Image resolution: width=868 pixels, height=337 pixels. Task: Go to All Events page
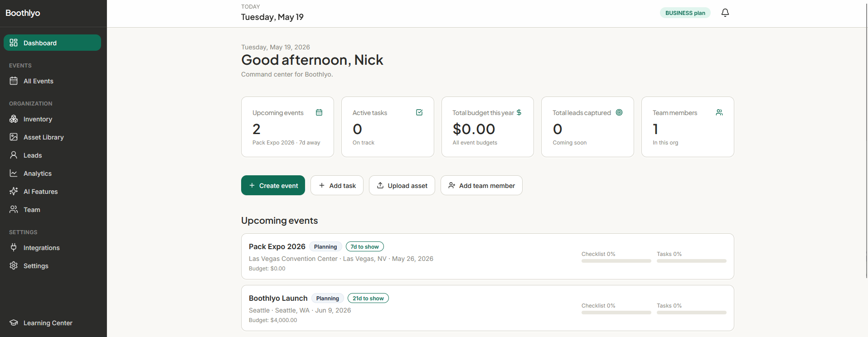(x=52, y=81)
